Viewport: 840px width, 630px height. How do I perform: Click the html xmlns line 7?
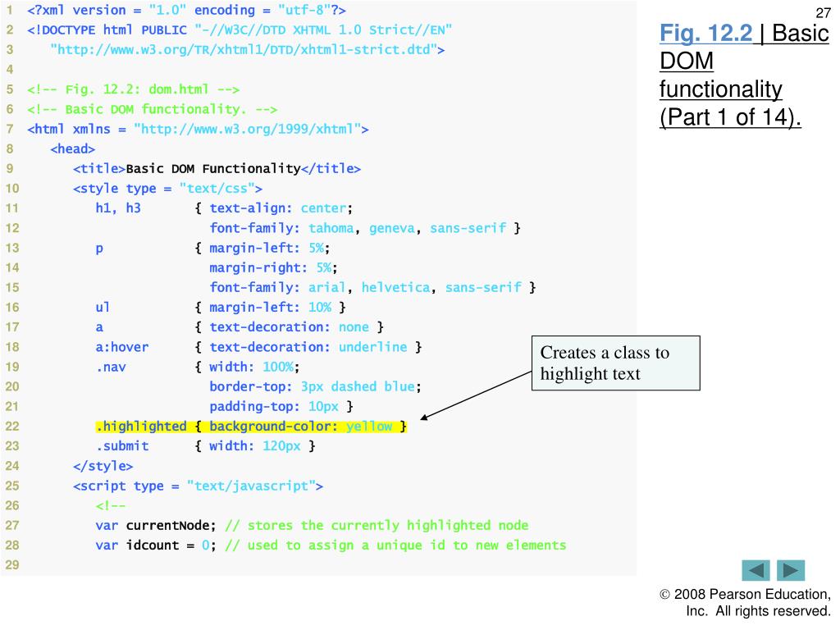199,129
